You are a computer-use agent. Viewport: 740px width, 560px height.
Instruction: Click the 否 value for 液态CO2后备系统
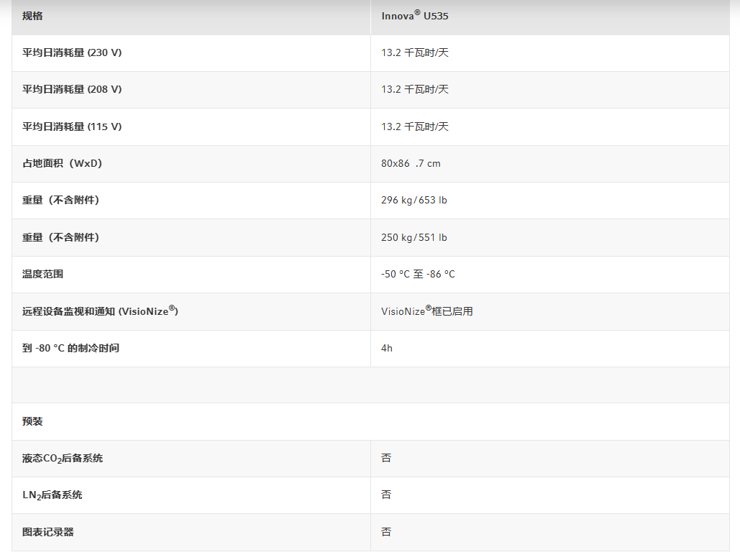(386, 458)
